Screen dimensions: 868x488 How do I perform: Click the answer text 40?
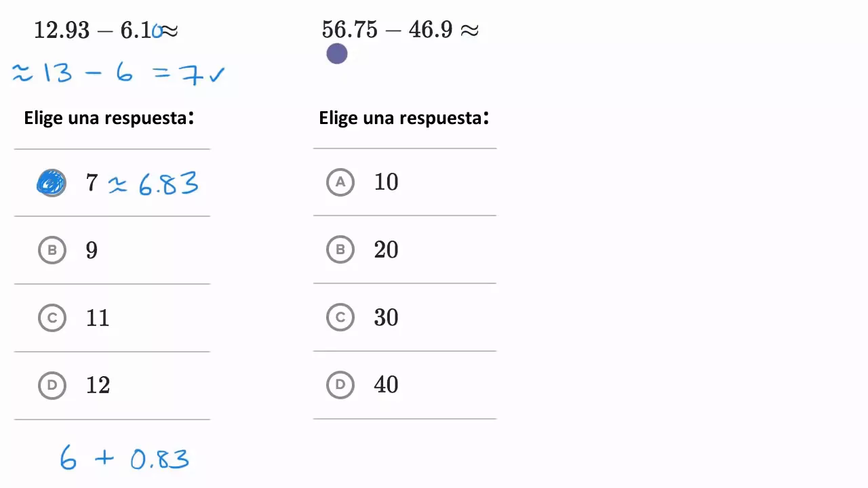pos(387,385)
